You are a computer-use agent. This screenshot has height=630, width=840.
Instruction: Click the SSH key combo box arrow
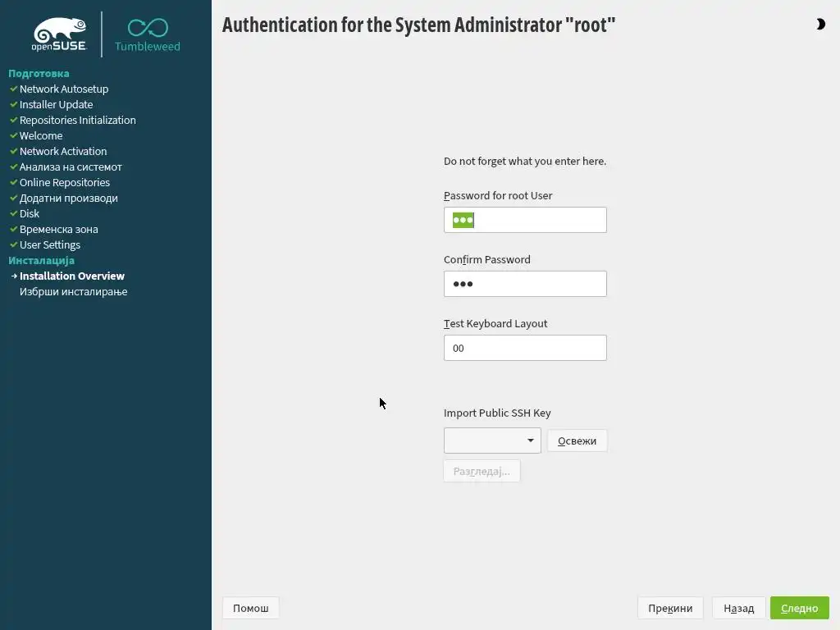coord(531,441)
